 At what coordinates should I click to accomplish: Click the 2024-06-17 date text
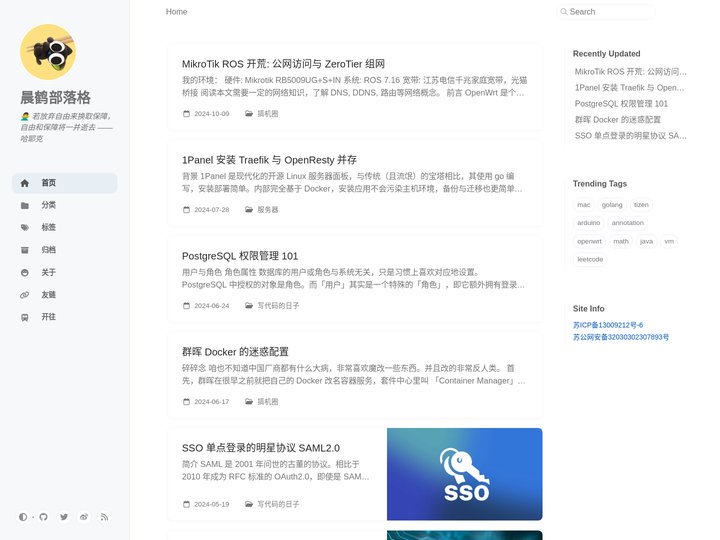[212, 401]
